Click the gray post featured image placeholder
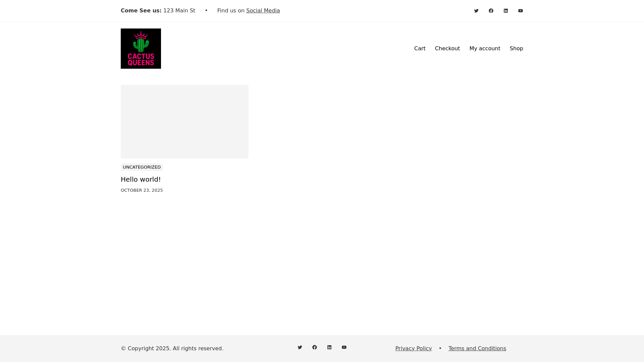The image size is (644, 362). (x=184, y=122)
